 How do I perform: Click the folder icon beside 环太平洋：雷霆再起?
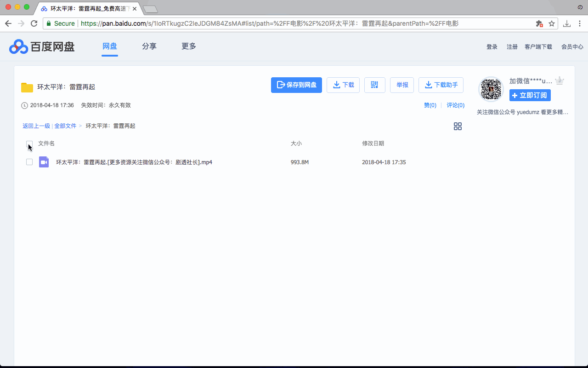pyautogui.click(x=27, y=86)
